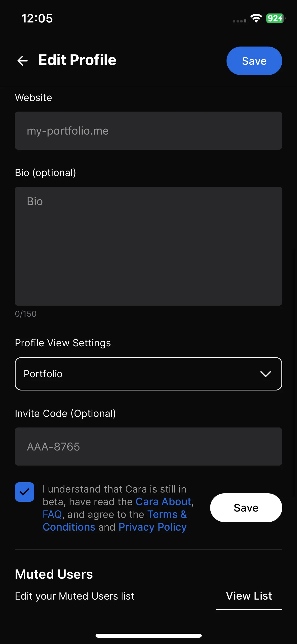The height and width of the screenshot is (644, 297).
Task: Focus the Bio text area
Action: tap(148, 246)
